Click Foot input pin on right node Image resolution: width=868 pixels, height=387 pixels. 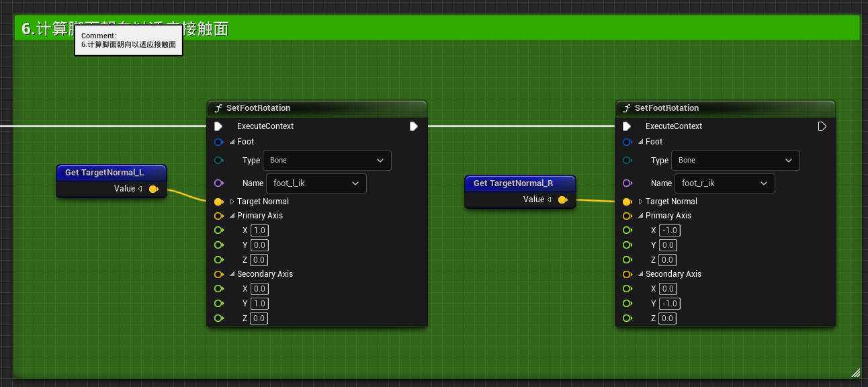627,142
